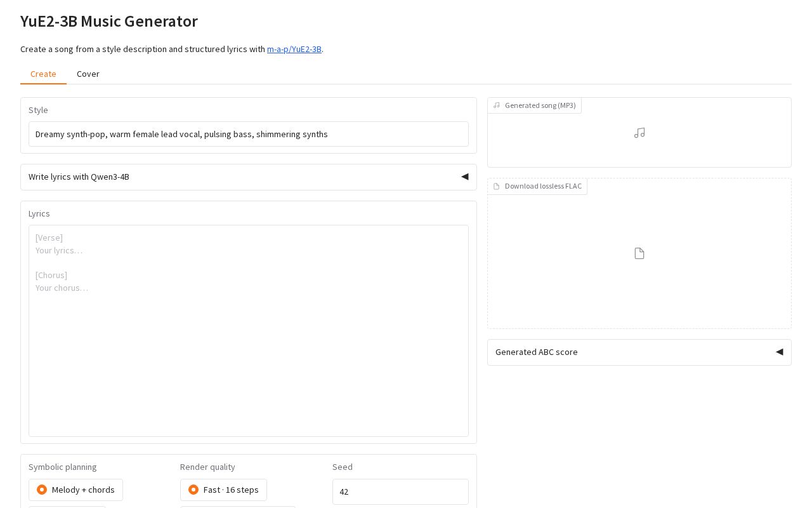Click the small file icon beside Download lossless FLAC
The image size is (812, 508).
[x=497, y=186]
